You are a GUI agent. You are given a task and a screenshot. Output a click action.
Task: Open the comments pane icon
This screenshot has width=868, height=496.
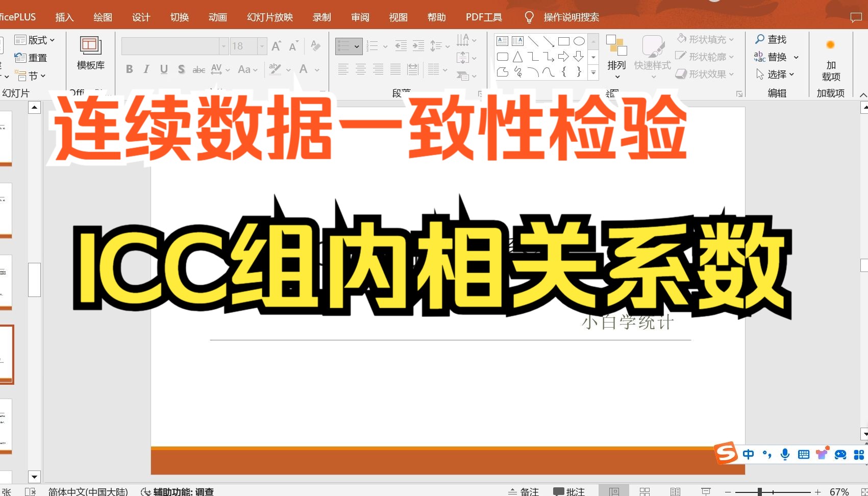(x=856, y=17)
